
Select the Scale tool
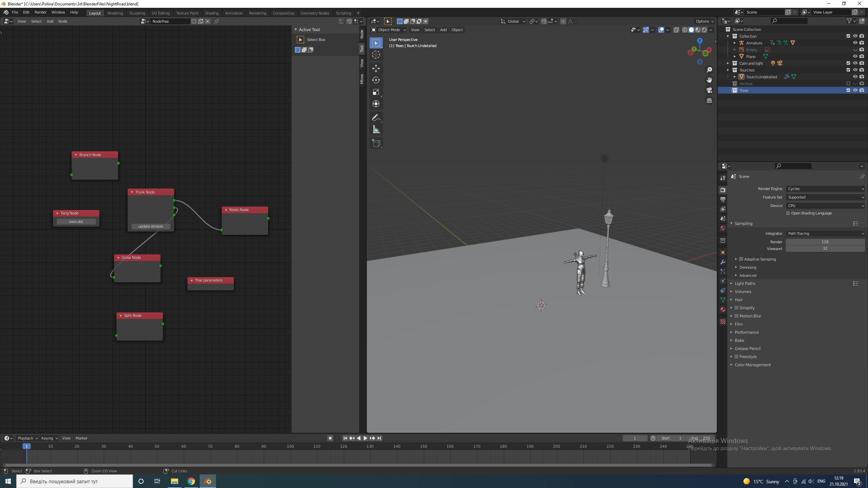click(376, 92)
